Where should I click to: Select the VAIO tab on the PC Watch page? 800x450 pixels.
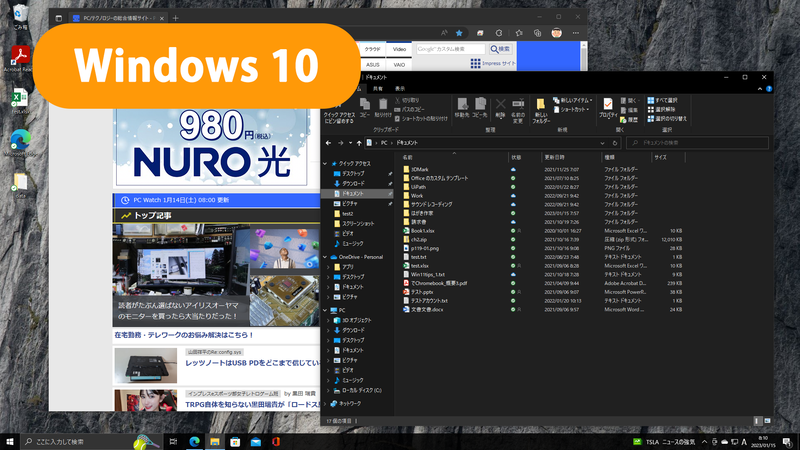399,65
